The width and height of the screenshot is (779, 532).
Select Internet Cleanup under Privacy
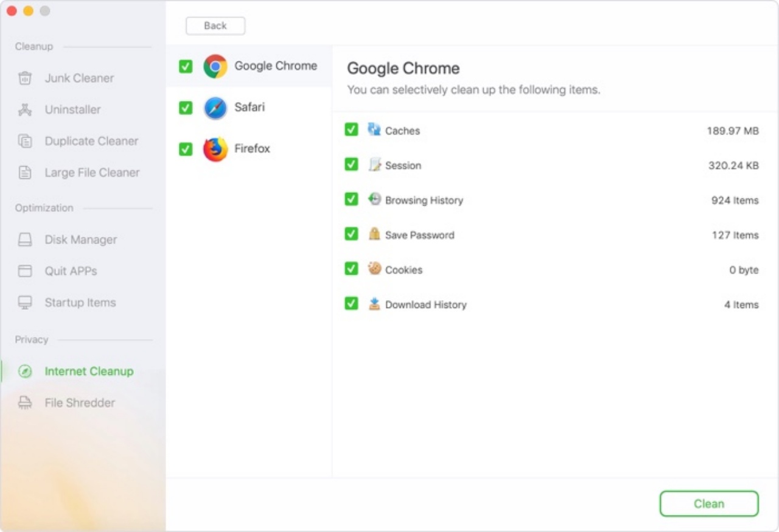click(89, 371)
